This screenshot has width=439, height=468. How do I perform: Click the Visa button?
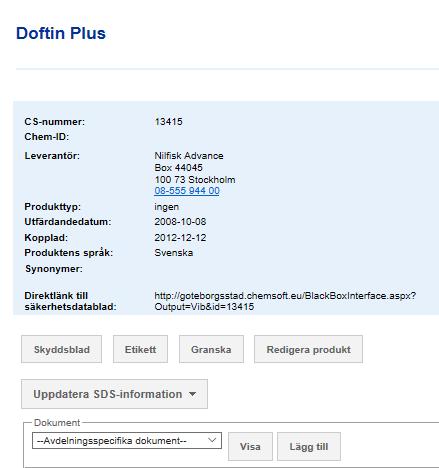(250, 447)
